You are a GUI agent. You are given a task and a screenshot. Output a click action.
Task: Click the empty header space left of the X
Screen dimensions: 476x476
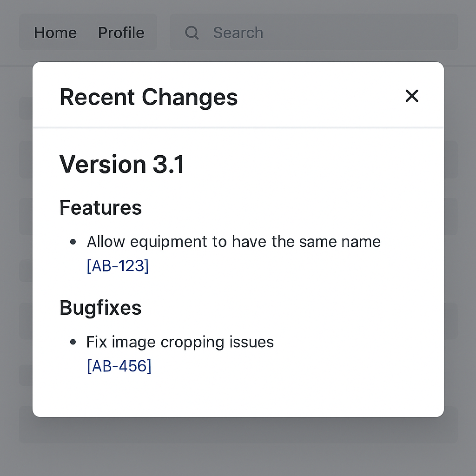click(321, 96)
